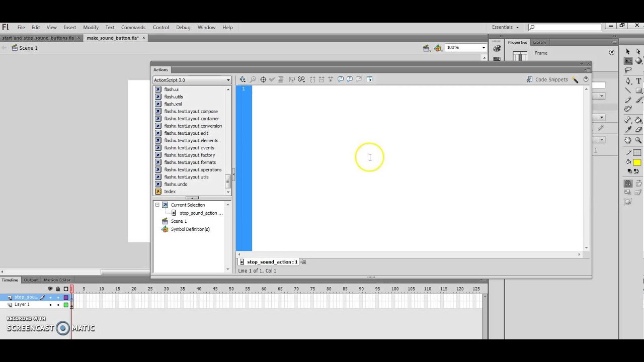
Task: Click Edit Symbols icon beside zoom
Action: click(x=438, y=48)
